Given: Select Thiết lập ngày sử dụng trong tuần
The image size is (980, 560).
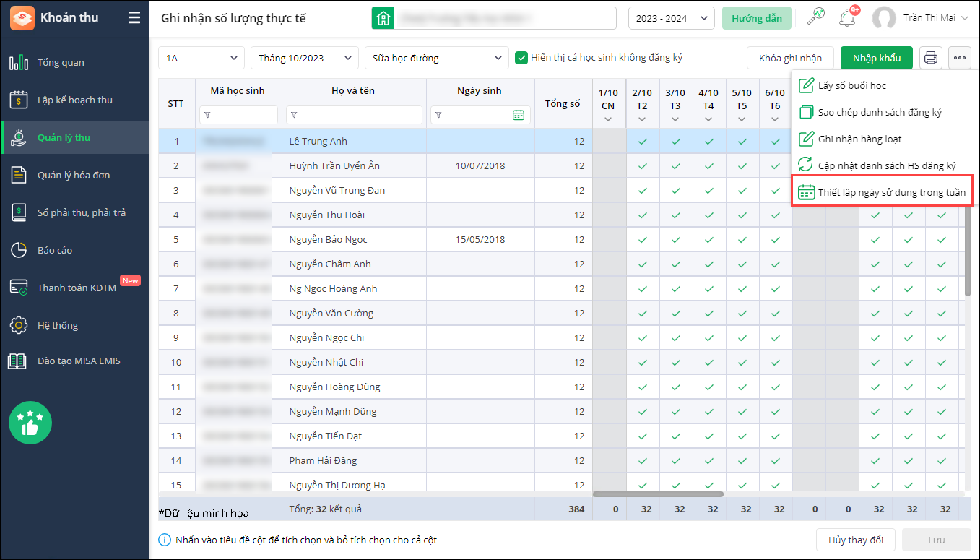Looking at the screenshot, I should coord(882,192).
